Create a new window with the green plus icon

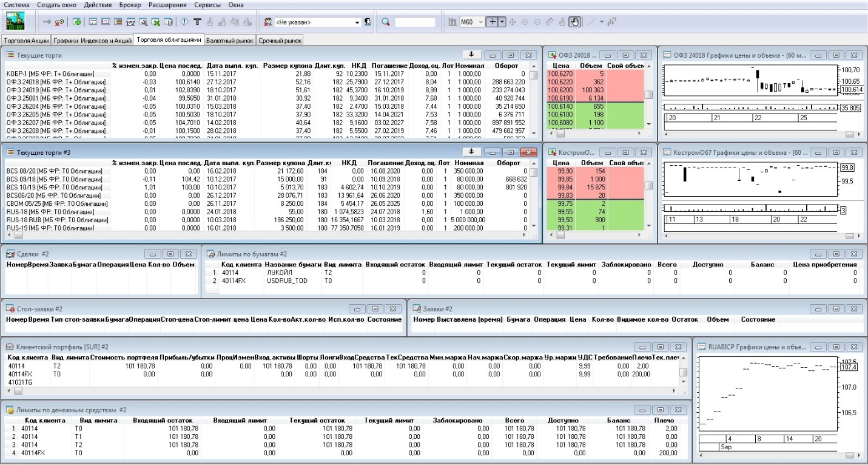(76, 22)
